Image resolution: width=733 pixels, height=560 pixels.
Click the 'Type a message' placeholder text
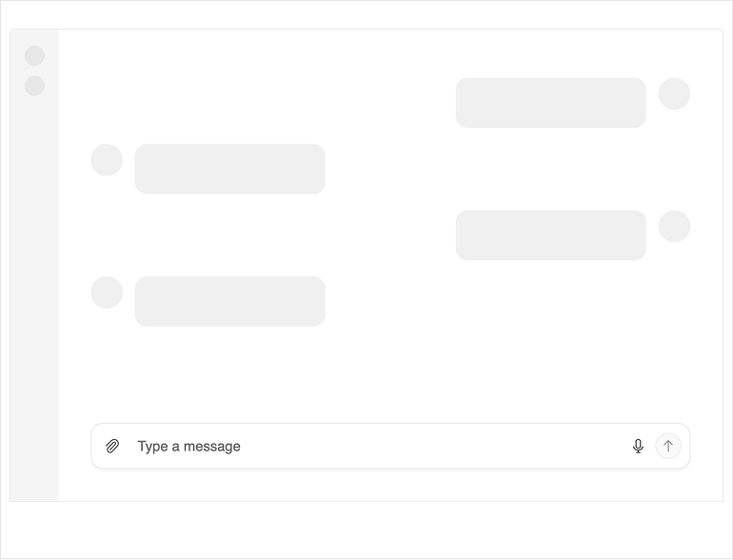coord(188,446)
